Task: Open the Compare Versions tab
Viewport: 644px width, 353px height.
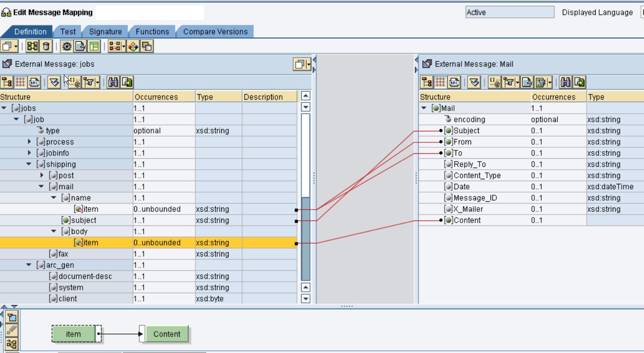Action: (215, 31)
